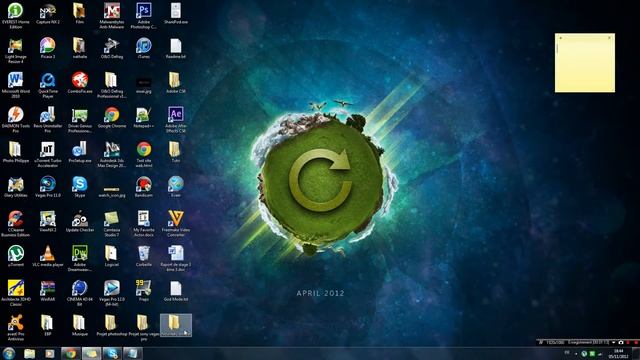Select the Fraps desktop shortcut
640x360 pixels.
coord(144,291)
